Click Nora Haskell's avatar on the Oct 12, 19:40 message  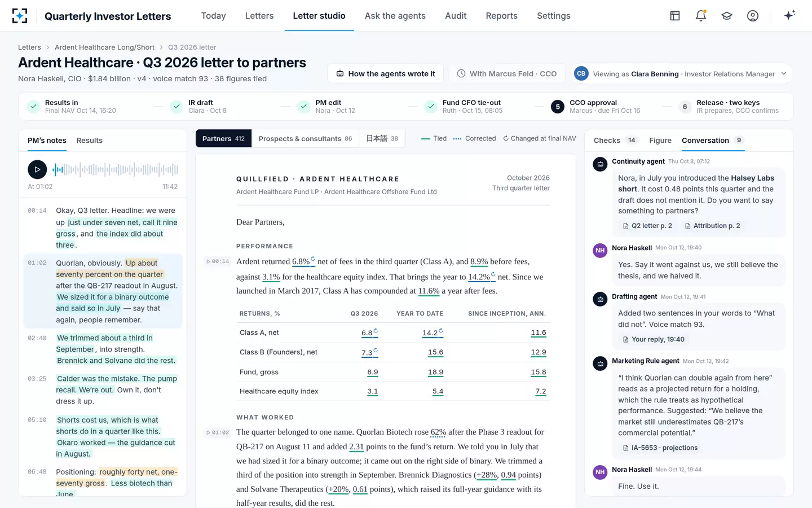click(x=600, y=250)
